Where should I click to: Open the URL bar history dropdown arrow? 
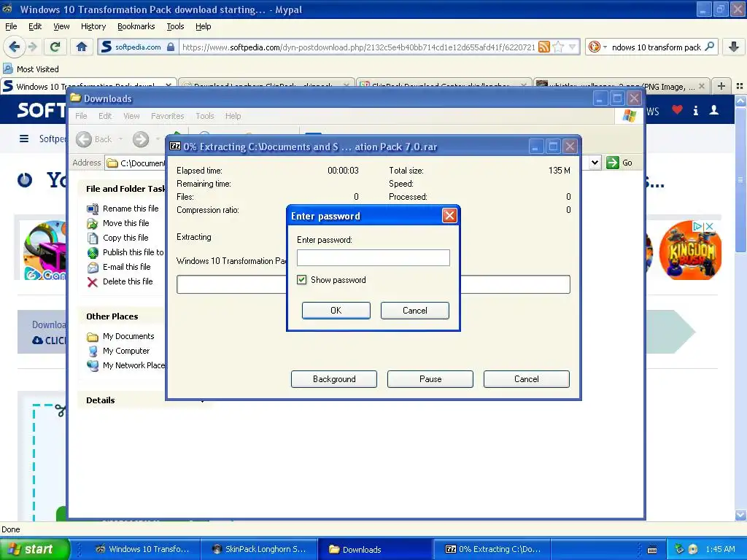[573, 47]
